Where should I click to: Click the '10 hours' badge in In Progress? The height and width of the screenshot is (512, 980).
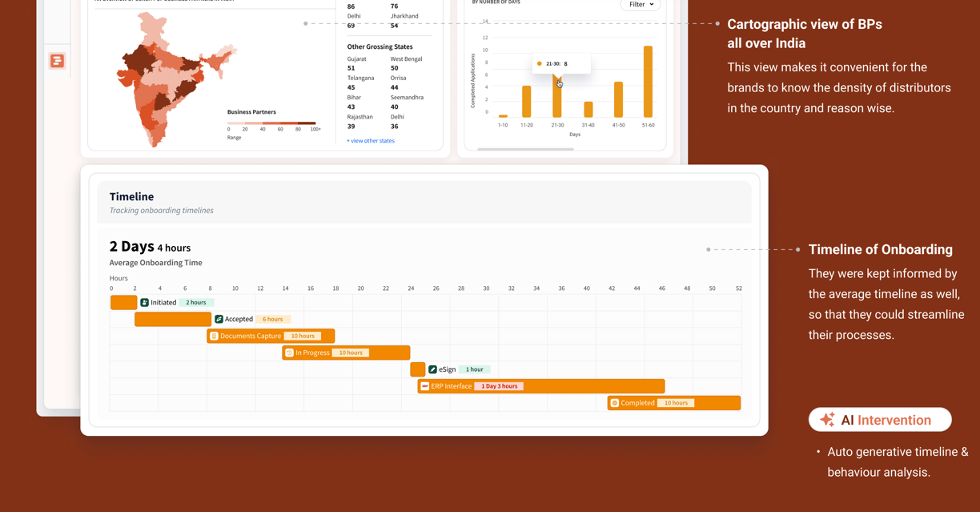click(351, 353)
